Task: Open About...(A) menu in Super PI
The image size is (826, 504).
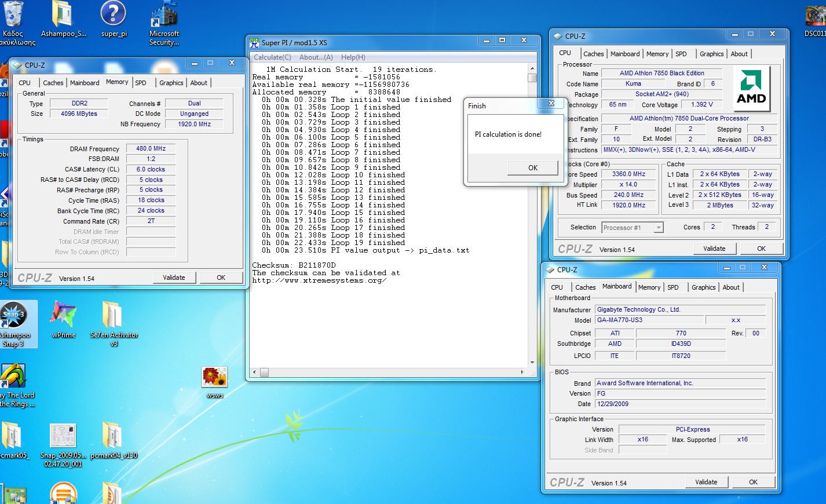Action: (x=316, y=57)
